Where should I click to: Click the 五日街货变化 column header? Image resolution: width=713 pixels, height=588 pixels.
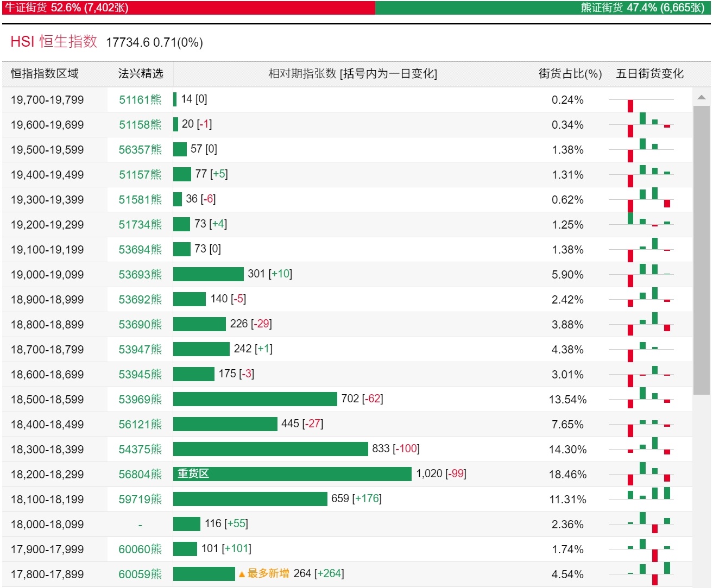click(x=649, y=74)
